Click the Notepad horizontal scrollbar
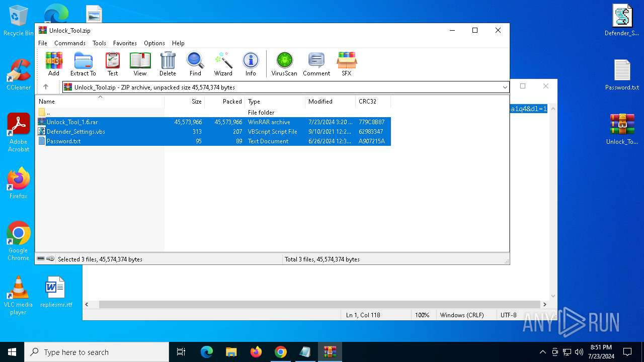Viewport: 644px width, 362px height. click(319, 304)
